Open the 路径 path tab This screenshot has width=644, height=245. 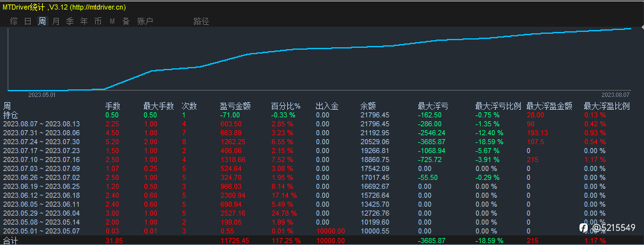[x=201, y=21]
